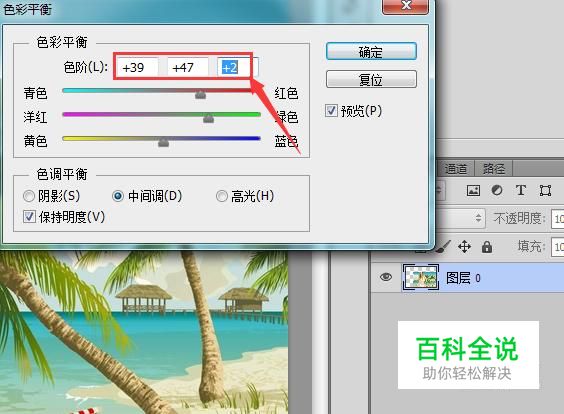Click the 填充 fill value field
Image resolution: width=564 pixels, height=414 pixels.
pos(558,246)
